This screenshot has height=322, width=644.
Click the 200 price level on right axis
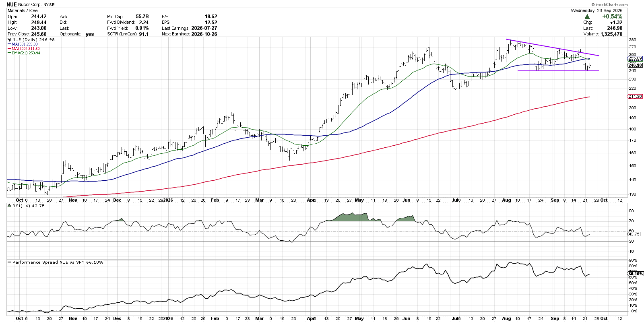pos(632,107)
